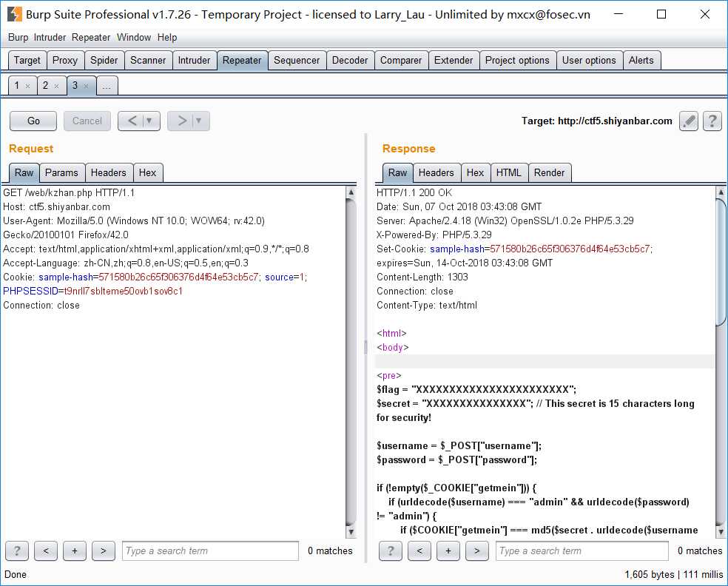Show the request Params view

click(61, 172)
